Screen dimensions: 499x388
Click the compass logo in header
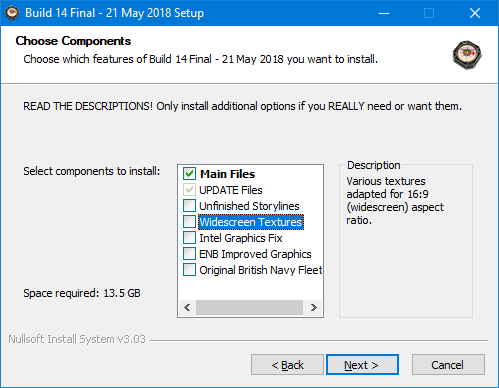click(x=467, y=55)
